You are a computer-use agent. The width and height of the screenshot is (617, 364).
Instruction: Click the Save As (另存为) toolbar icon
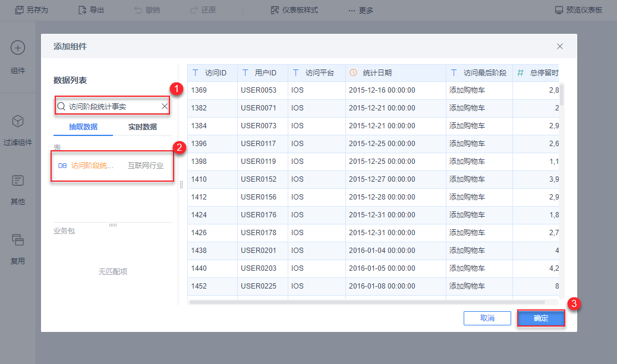pyautogui.click(x=19, y=10)
